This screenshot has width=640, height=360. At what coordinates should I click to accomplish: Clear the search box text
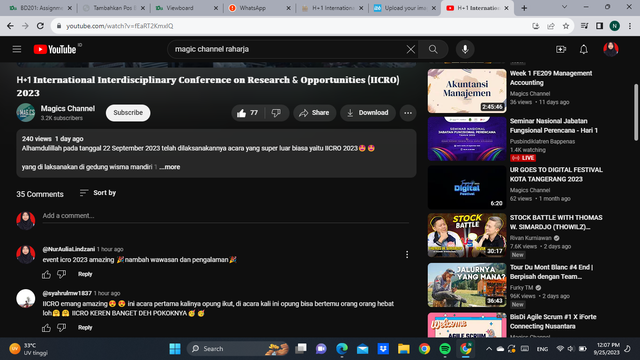coord(411,49)
